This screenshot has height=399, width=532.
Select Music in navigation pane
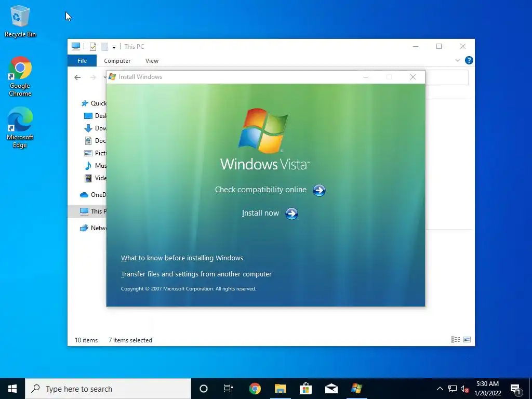click(95, 166)
